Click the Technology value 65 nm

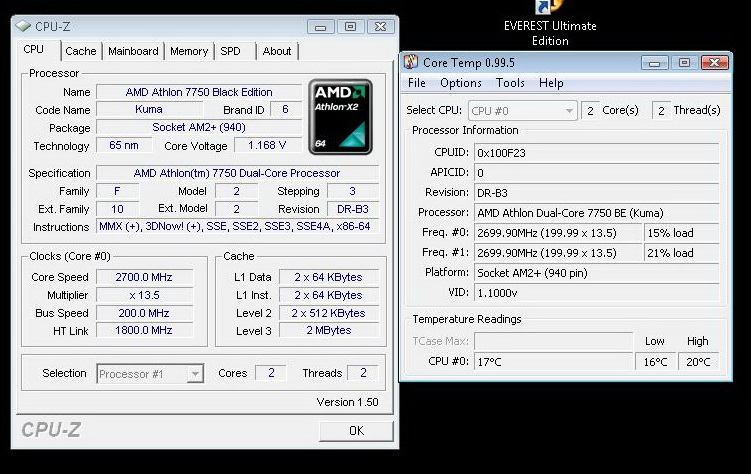[124, 145]
